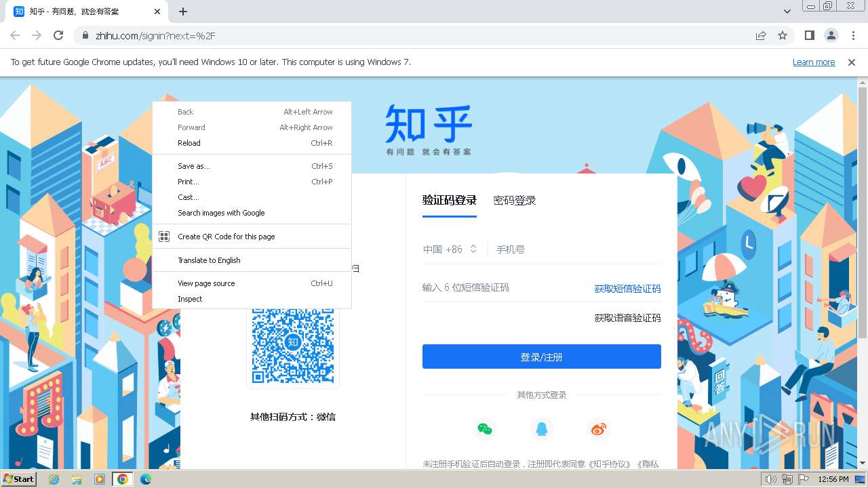Click the Chrome taskbar icon
This screenshot has height=488, width=868.
[x=122, y=479]
